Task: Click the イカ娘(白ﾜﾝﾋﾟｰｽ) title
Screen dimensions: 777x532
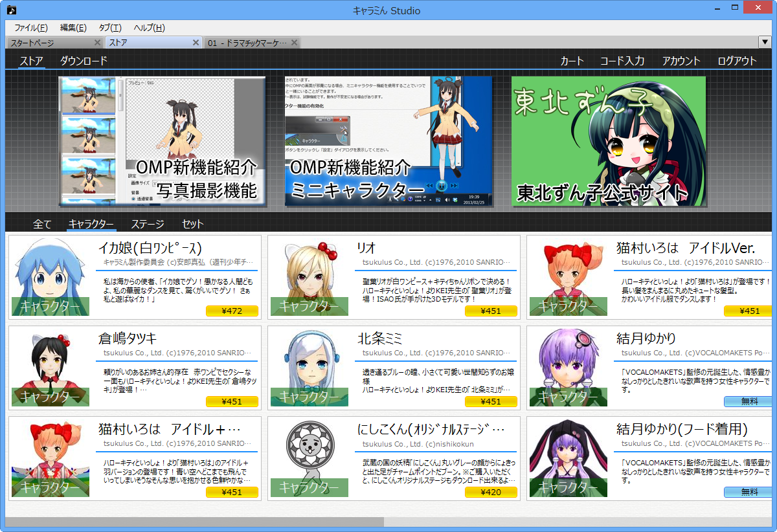Action: pyautogui.click(x=150, y=248)
